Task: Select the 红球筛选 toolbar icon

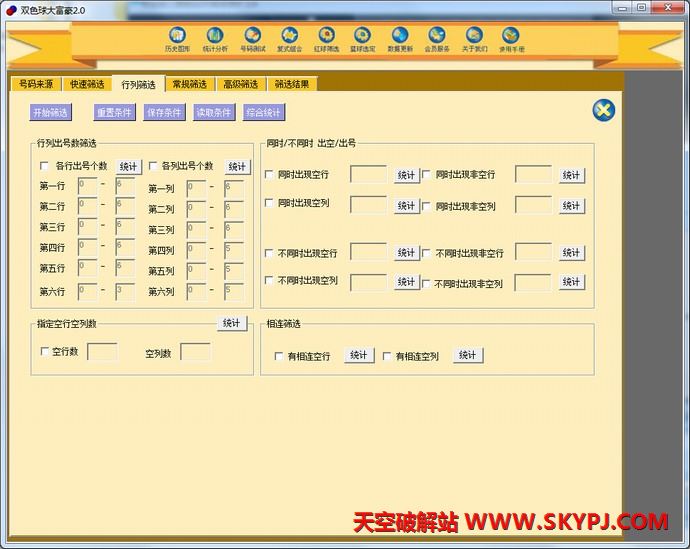Action: tap(326, 39)
